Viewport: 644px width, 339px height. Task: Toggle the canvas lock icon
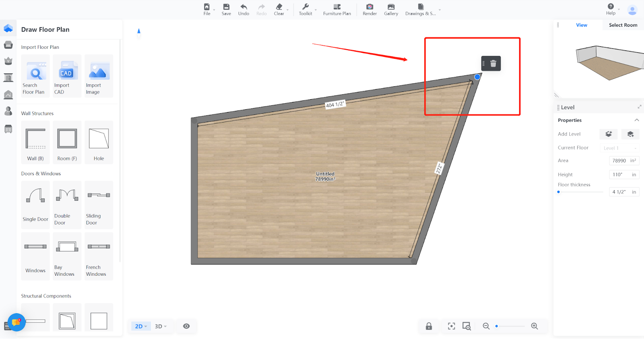click(x=429, y=326)
